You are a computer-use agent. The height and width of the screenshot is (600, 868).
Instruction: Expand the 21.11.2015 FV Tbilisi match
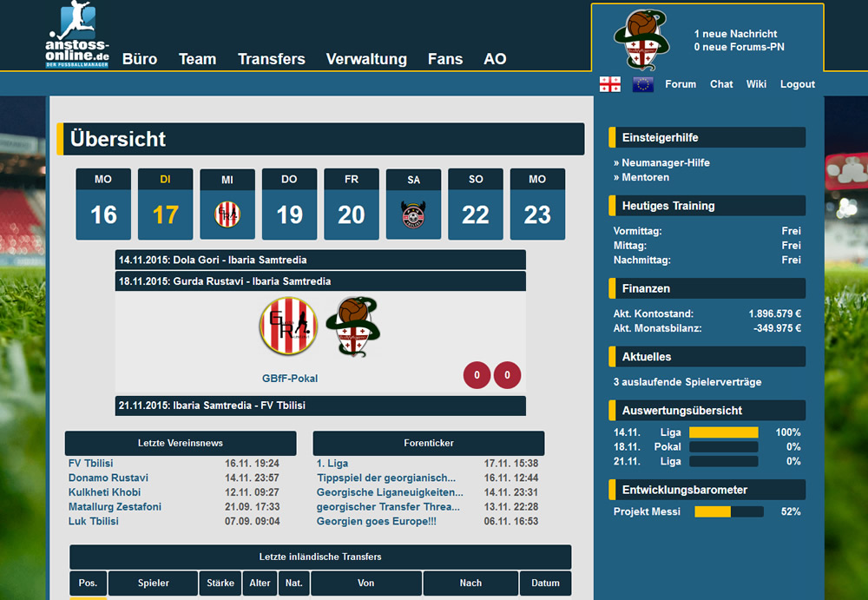click(x=320, y=405)
